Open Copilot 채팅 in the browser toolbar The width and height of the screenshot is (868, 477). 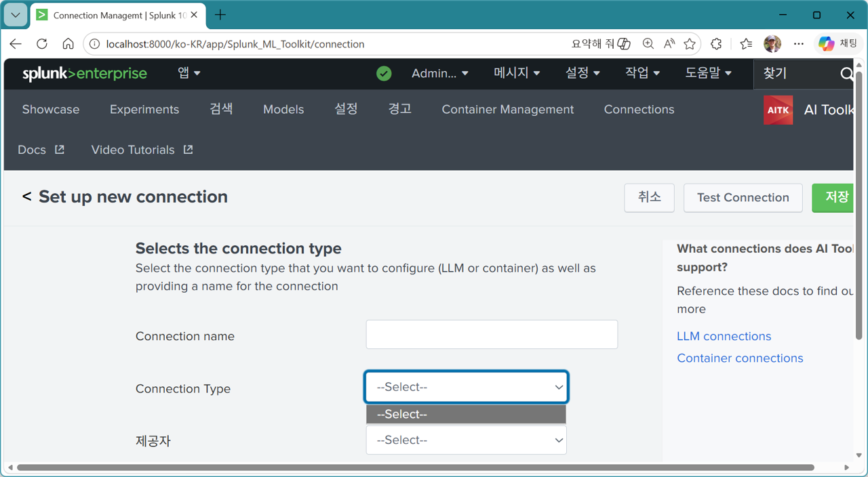pyautogui.click(x=838, y=43)
